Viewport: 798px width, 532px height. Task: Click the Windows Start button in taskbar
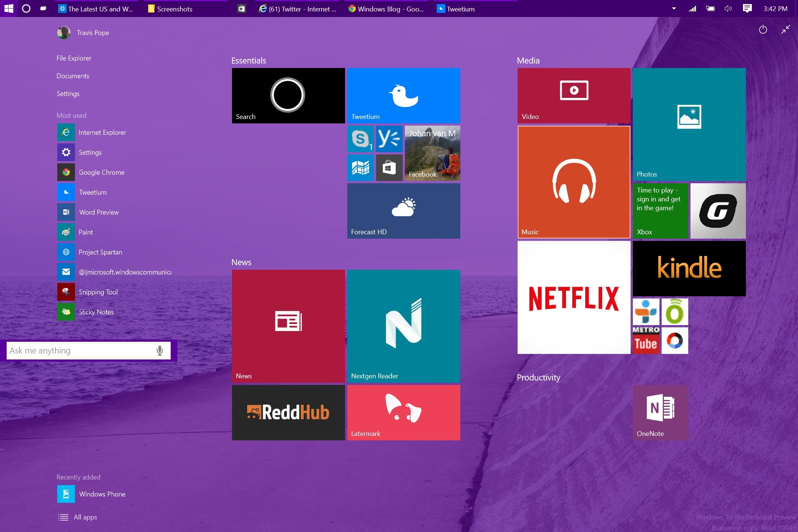click(8, 8)
